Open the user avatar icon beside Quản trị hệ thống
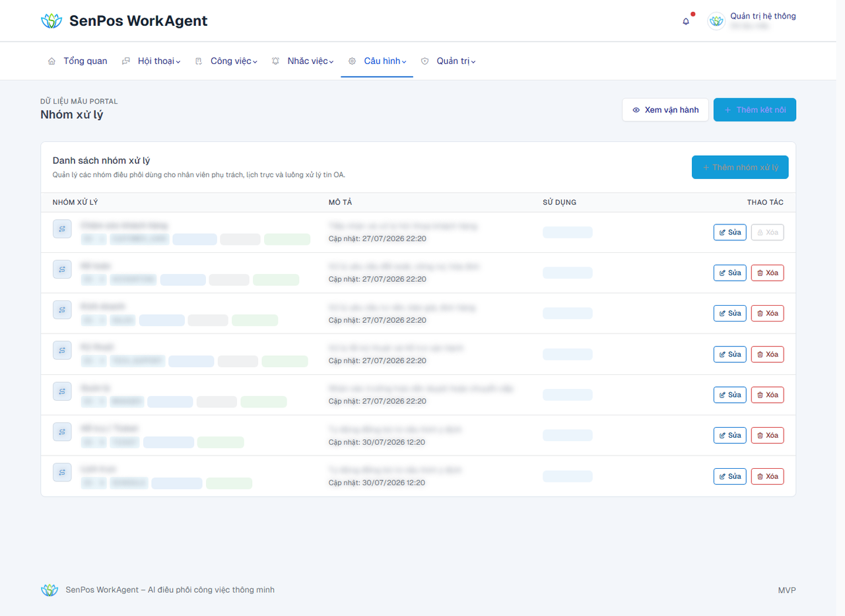The height and width of the screenshot is (616, 845). click(716, 21)
